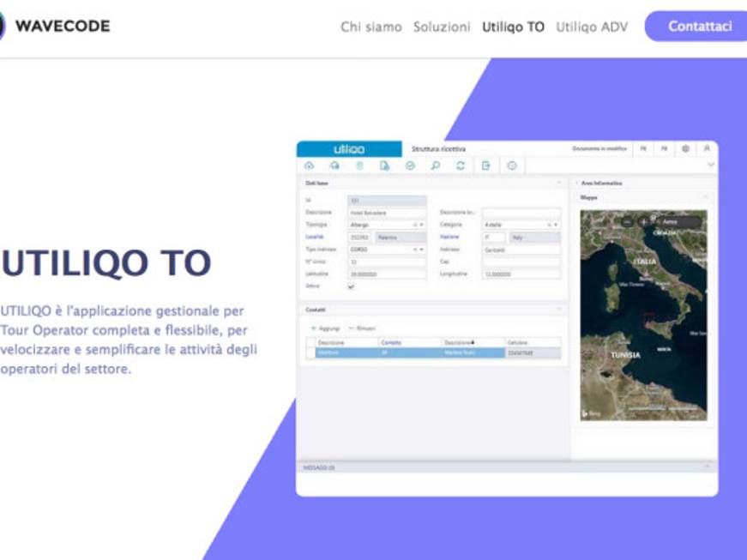Open the Tipo indirizzo dropdown arrow
This screenshot has height=560, width=747.
(422, 250)
